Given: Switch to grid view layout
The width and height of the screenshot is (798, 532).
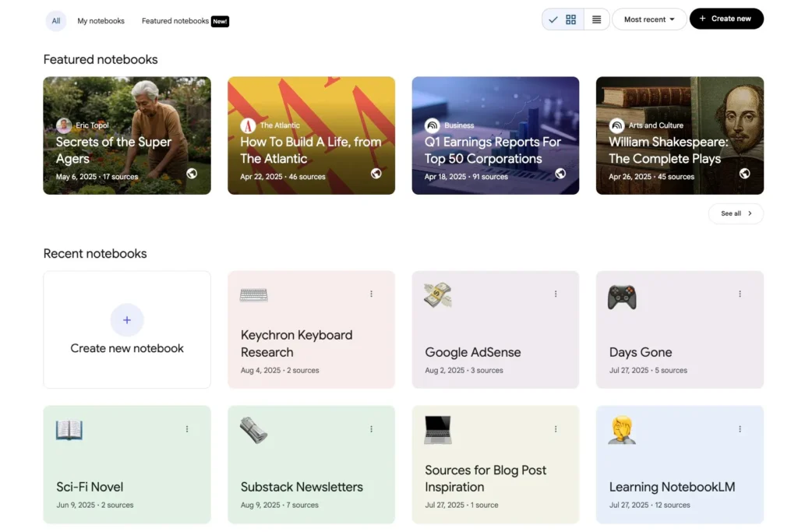Looking at the screenshot, I should (x=570, y=19).
